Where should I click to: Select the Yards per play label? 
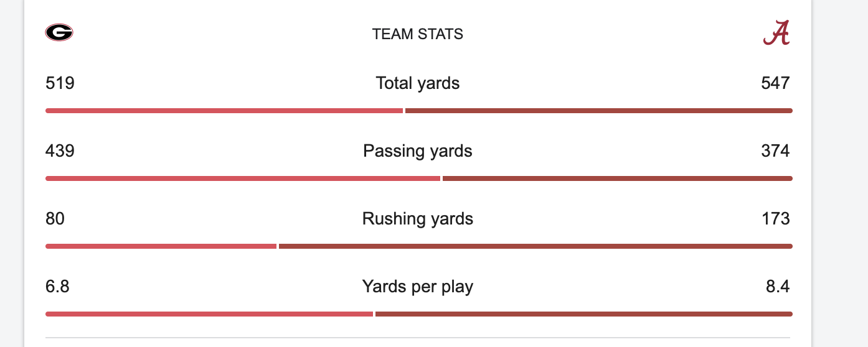click(x=417, y=287)
